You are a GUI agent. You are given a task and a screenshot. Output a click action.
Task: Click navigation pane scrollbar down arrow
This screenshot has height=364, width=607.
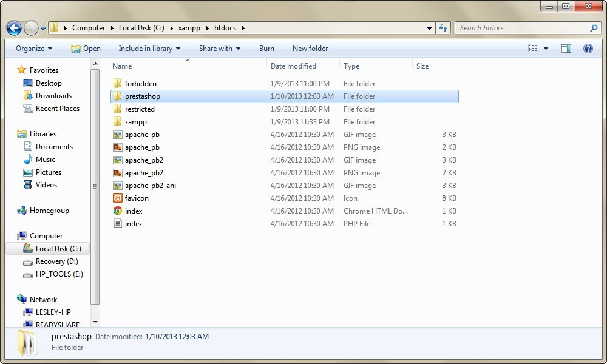[95, 322]
